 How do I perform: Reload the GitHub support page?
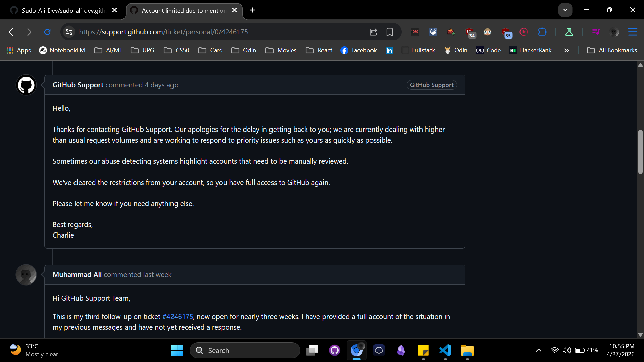click(x=47, y=32)
